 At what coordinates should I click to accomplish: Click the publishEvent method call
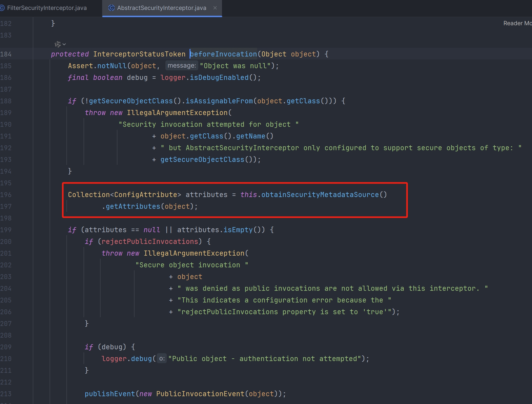click(110, 394)
